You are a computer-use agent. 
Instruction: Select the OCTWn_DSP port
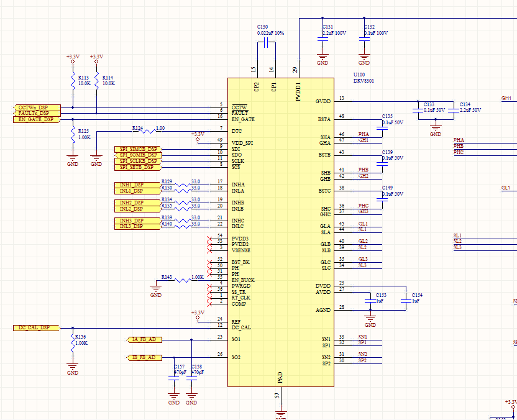click(x=37, y=107)
